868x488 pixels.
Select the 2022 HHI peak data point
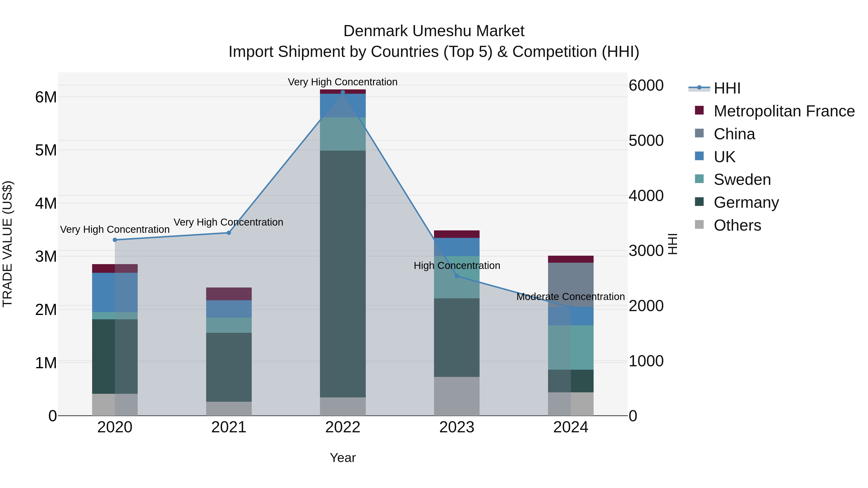click(343, 92)
